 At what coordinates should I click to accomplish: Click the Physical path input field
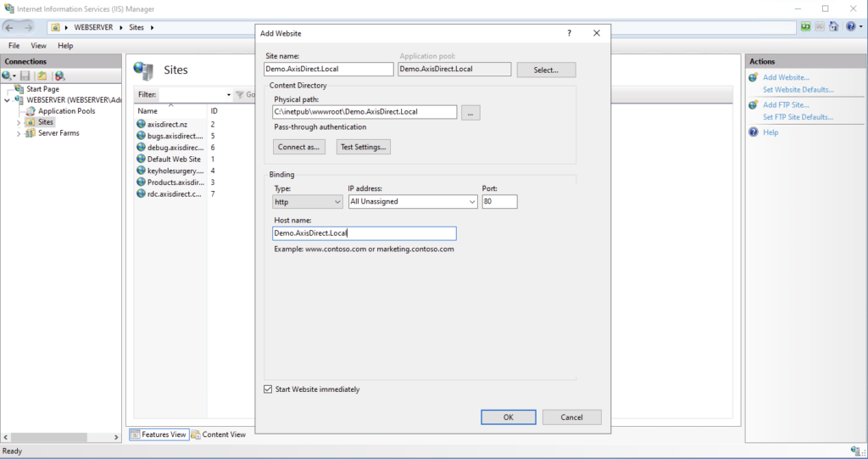tap(364, 112)
